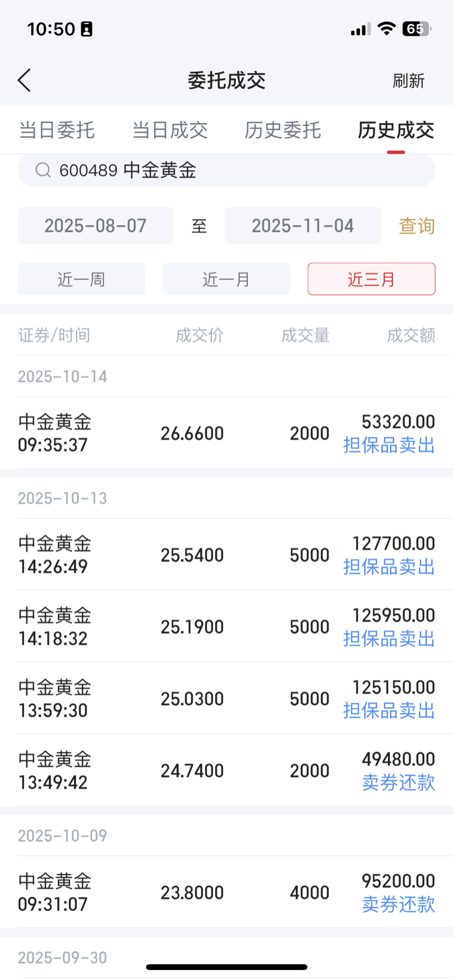
Task: Tap the 刷新 refresh button
Action: pos(409,81)
